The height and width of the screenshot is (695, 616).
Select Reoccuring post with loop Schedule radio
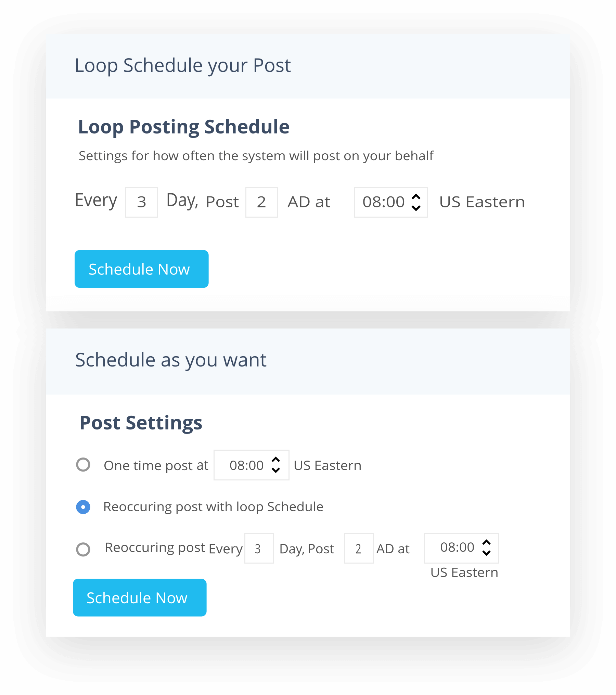pyautogui.click(x=83, y=507)
